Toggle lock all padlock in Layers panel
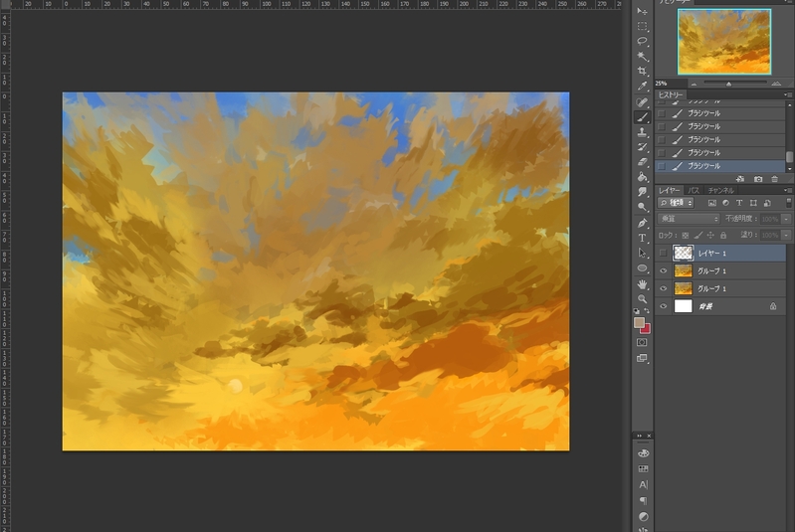The width and height of the screenshot is (795, 532). (723, 235)
